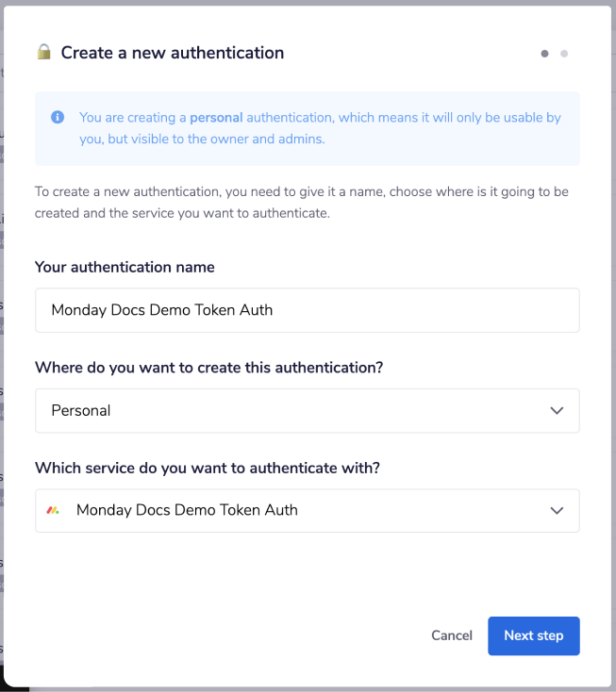Open the Personal location dropdown

[x=307, y=411]
